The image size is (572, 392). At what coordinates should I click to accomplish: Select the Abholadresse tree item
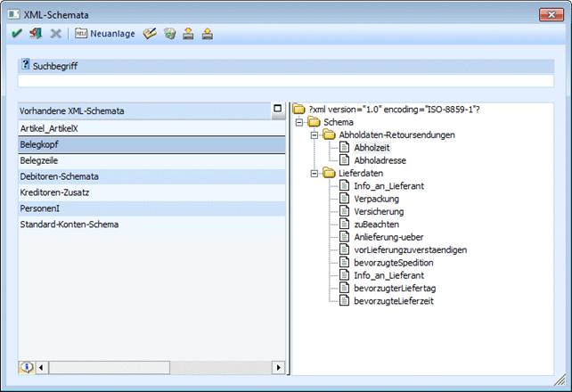point(380,160)
